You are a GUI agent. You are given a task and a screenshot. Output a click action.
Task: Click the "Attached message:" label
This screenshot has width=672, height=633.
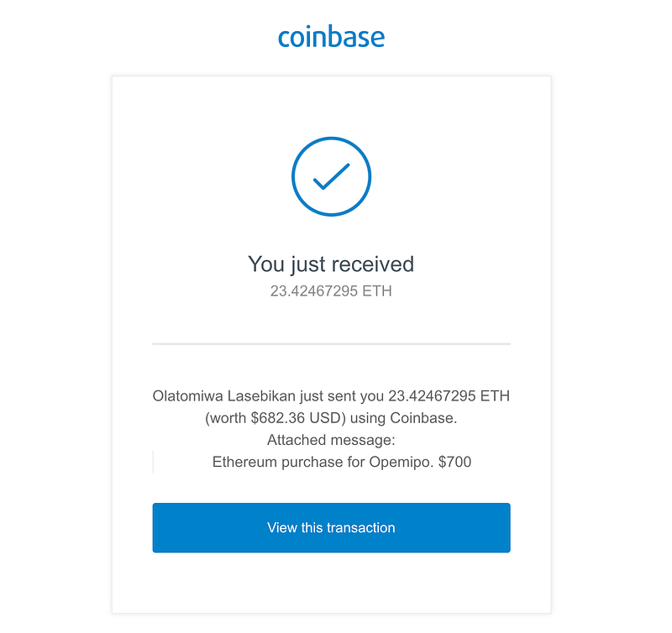[331, 440]
